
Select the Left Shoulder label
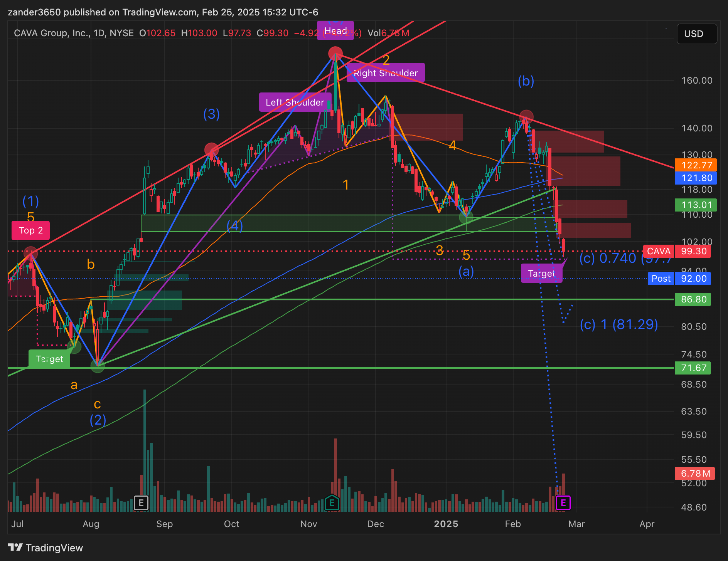tap(295, 102)
